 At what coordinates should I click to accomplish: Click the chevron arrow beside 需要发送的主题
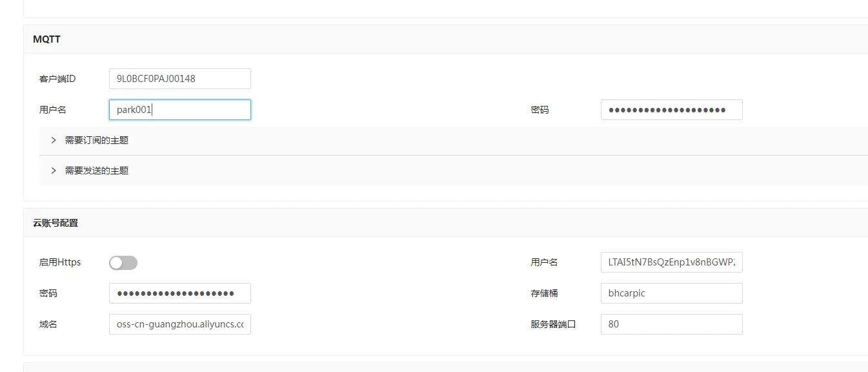coord(54,170)
